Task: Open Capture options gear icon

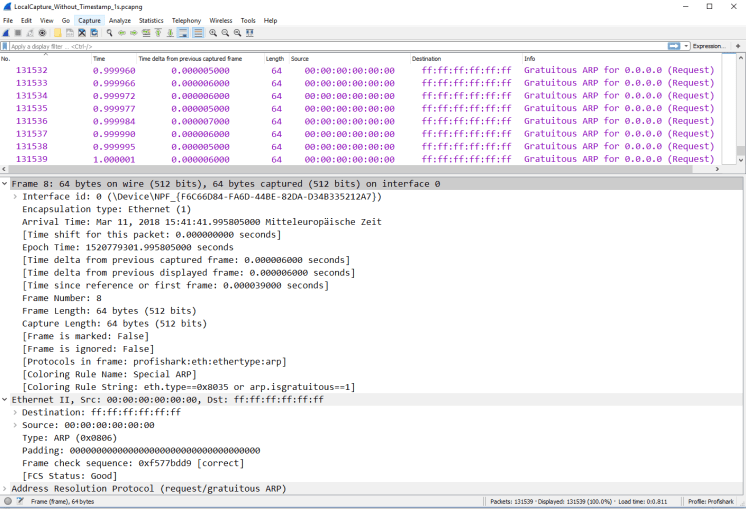Action: [x=42, y=33]
